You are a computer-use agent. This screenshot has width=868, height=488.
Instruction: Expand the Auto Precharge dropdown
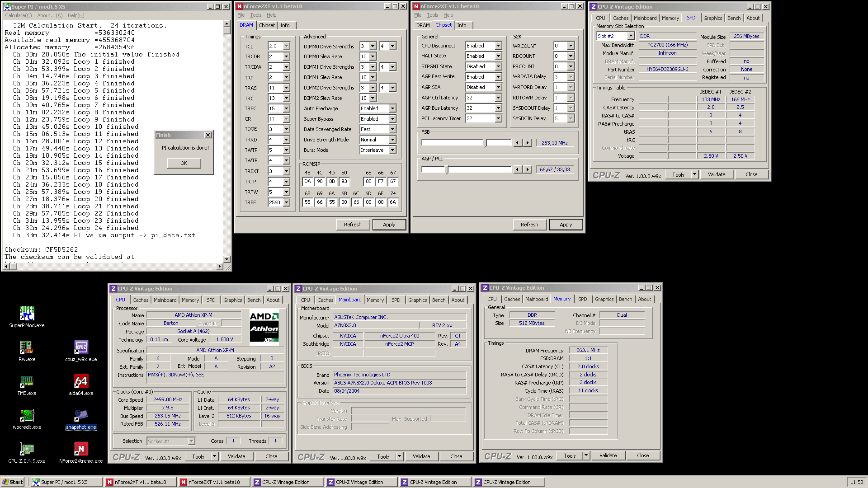pos(392,108)
